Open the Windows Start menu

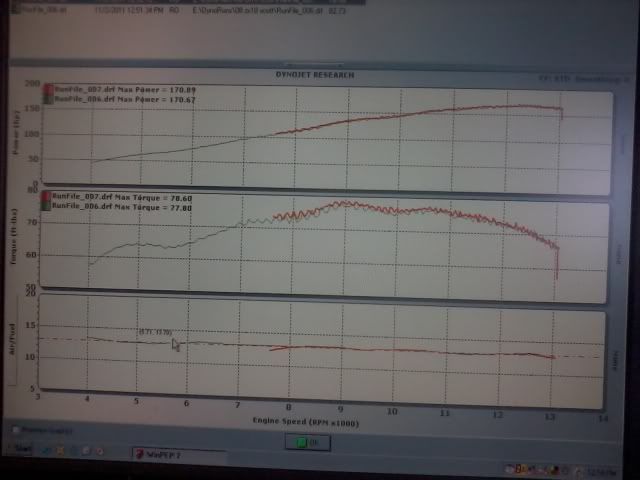tap(22, 447)
